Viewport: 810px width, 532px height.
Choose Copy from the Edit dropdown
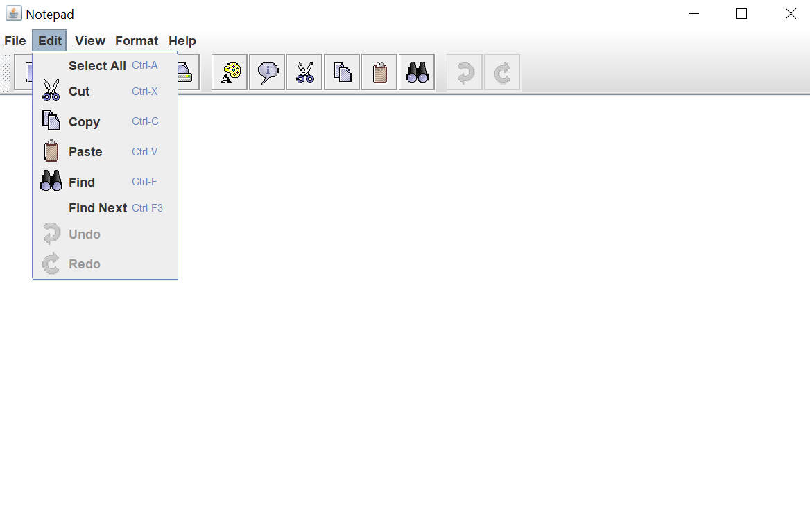pyautogui.click(x=84, y=122)
